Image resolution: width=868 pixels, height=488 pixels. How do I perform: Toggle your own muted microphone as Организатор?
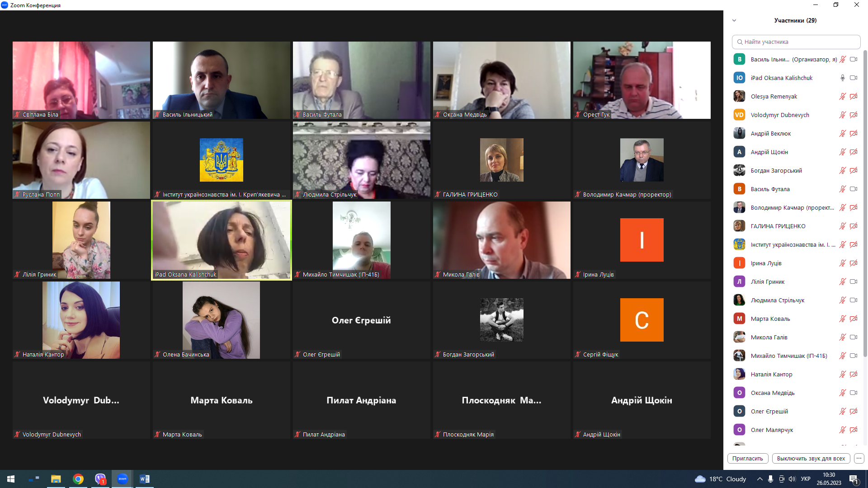tap(843, 59)
